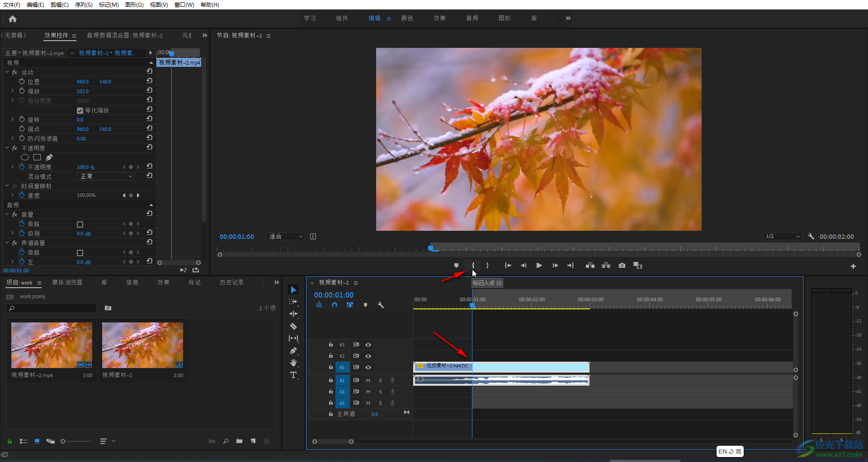The width and height of the screenshot is (868, 462).
Task: Switch project panel to list view
Action: tap(24, 441)
